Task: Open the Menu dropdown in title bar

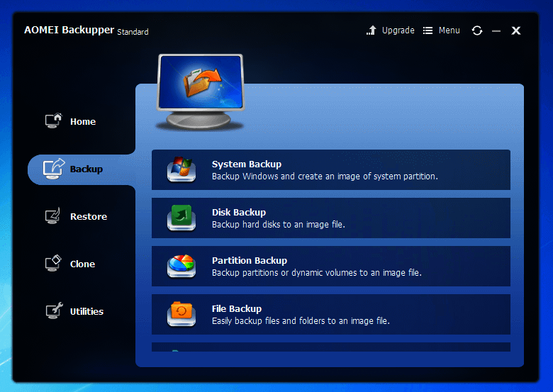Action: [441, 30]
